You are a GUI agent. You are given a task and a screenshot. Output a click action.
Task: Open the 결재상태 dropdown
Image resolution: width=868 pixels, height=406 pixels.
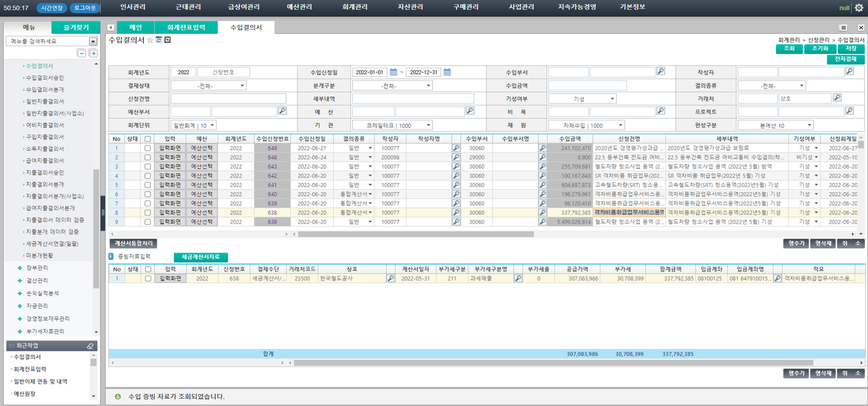click(209, 86)
